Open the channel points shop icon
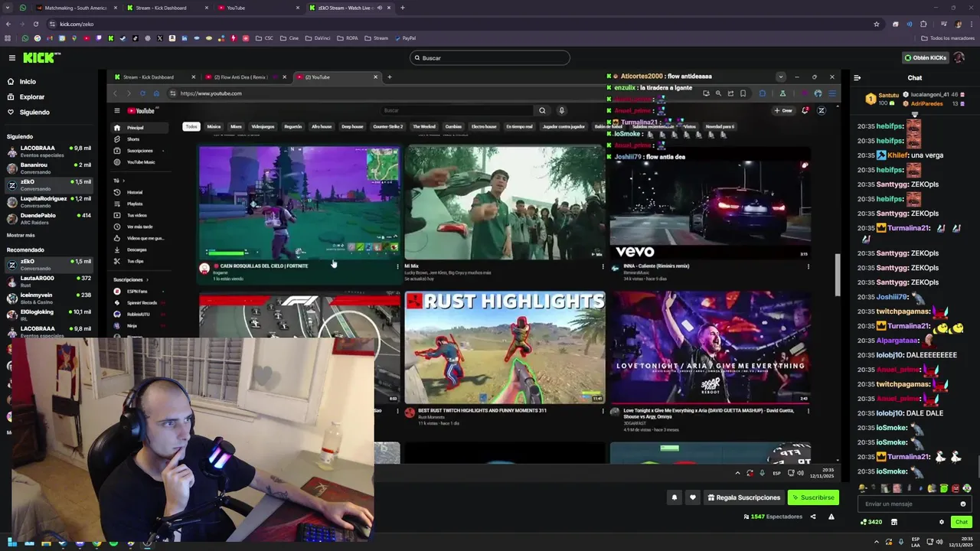 click(893, 522)
